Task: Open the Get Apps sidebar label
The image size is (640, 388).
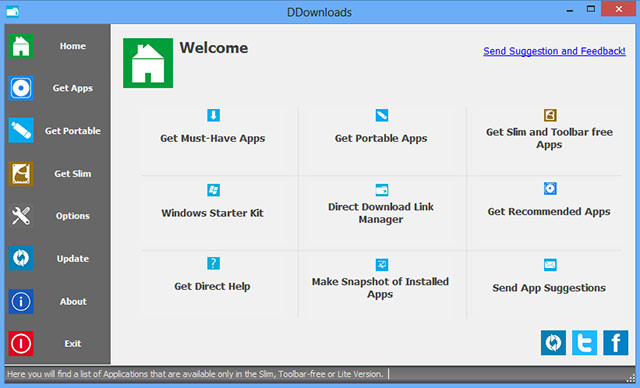Action: [x=73, y=88]
